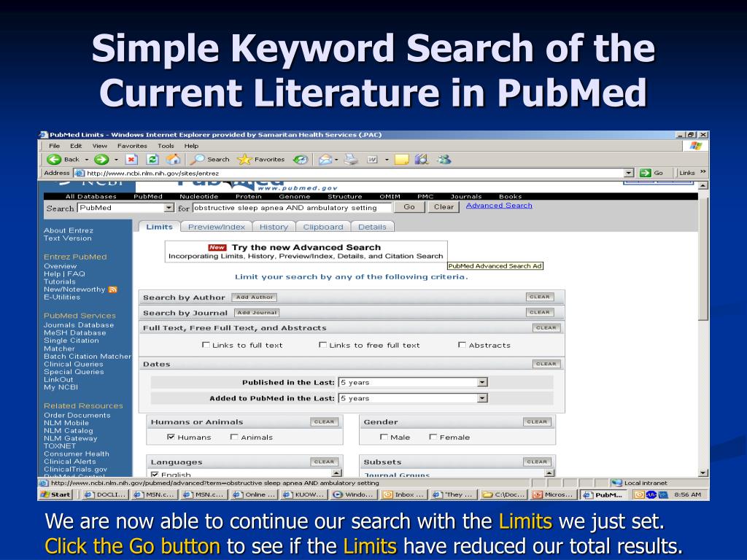
Task: Click the Edit with Word icon
Action: [x=372, y=160]
